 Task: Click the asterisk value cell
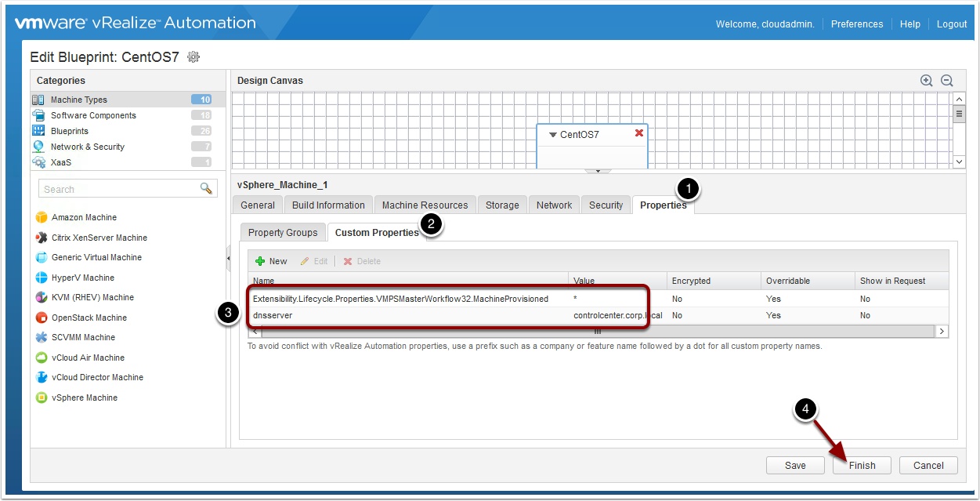tap(617, 299)
